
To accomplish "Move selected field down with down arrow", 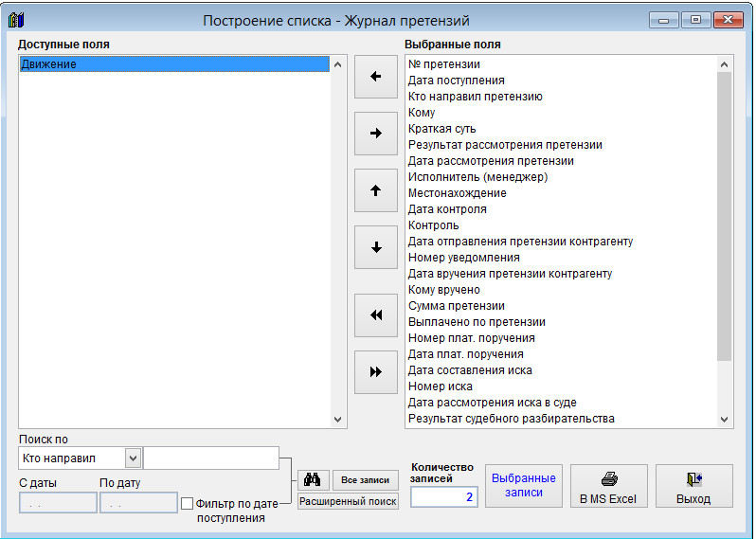I will (375, 247).
